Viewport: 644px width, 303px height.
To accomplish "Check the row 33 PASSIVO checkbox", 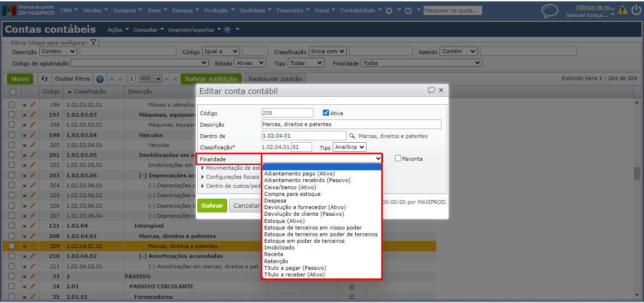I will [x=12, y=276].
